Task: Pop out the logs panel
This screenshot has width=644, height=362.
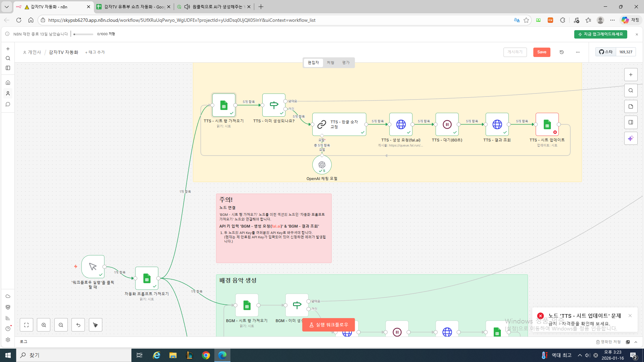Action: [x=628, y=342]
